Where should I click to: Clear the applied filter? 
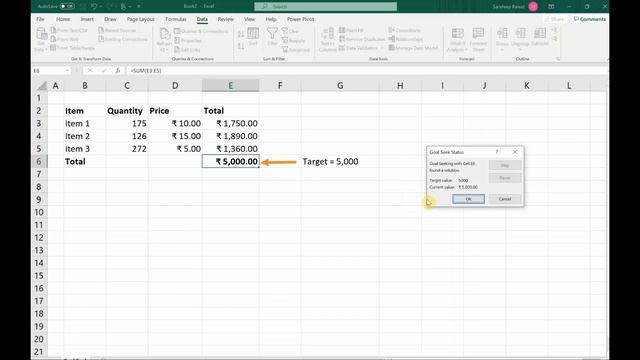291,31
